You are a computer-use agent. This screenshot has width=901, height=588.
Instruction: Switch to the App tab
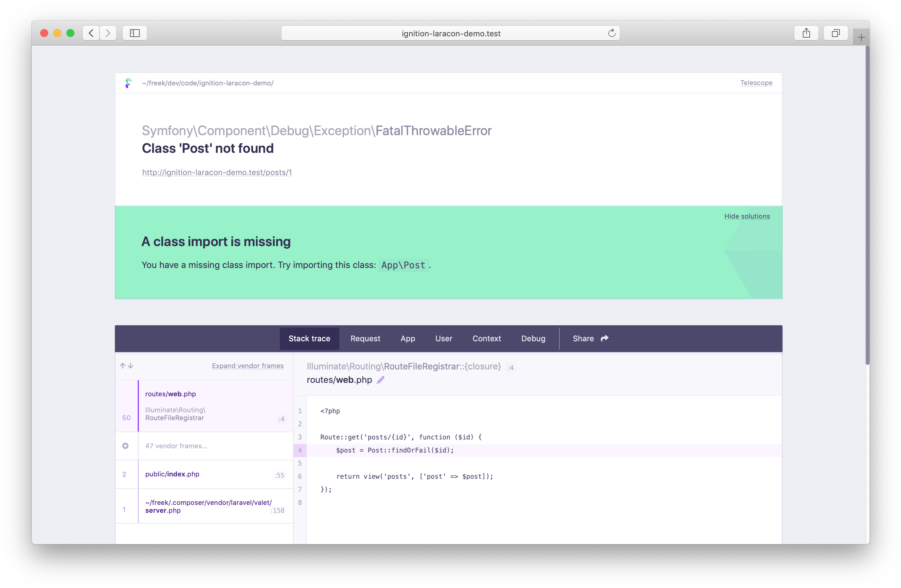tap(408, 339)
